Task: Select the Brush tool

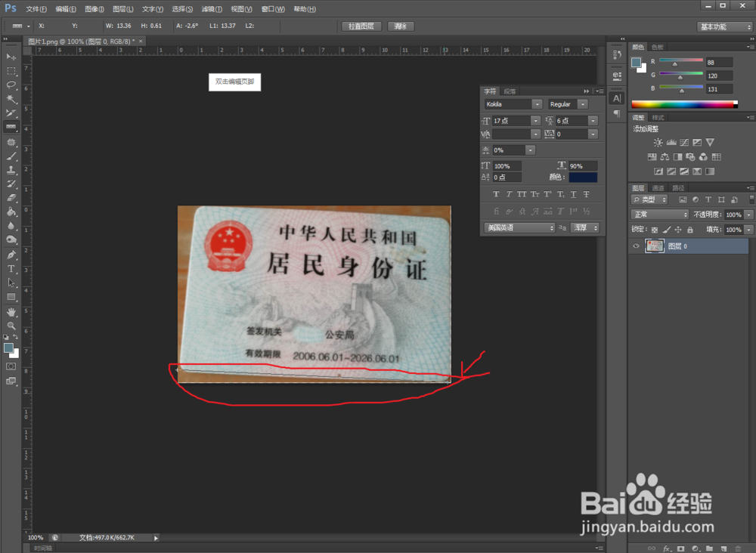Action: (x=11, y=156)
